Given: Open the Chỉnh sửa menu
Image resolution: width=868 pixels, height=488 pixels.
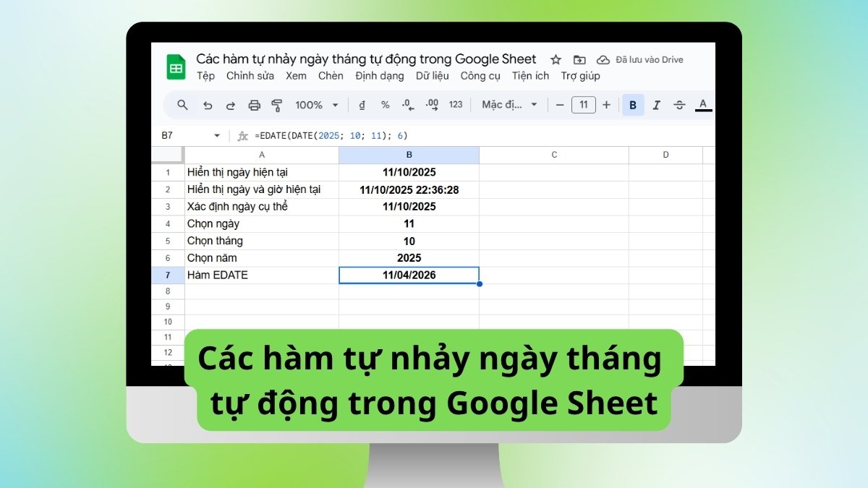Looking at the screenshot, I should click(x=250, y=76).
